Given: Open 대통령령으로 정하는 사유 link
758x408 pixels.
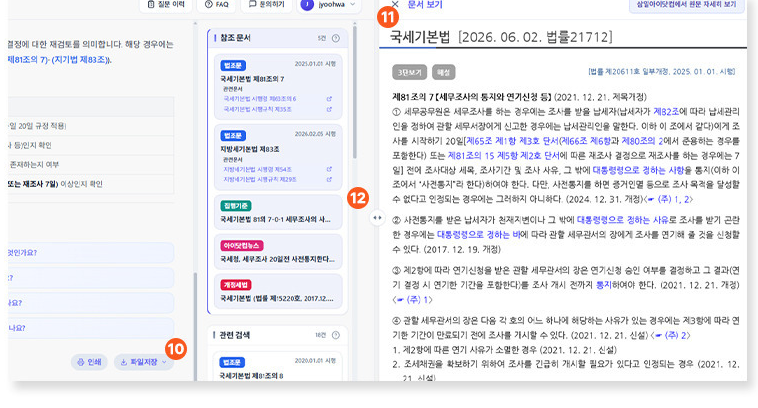Looking at the screenshot, I should pos(623,220).
